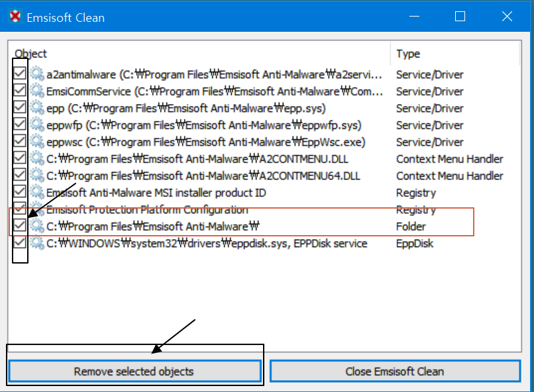Select Emsisoft Anti-Malware MSI installer product ID

point(156,193)
